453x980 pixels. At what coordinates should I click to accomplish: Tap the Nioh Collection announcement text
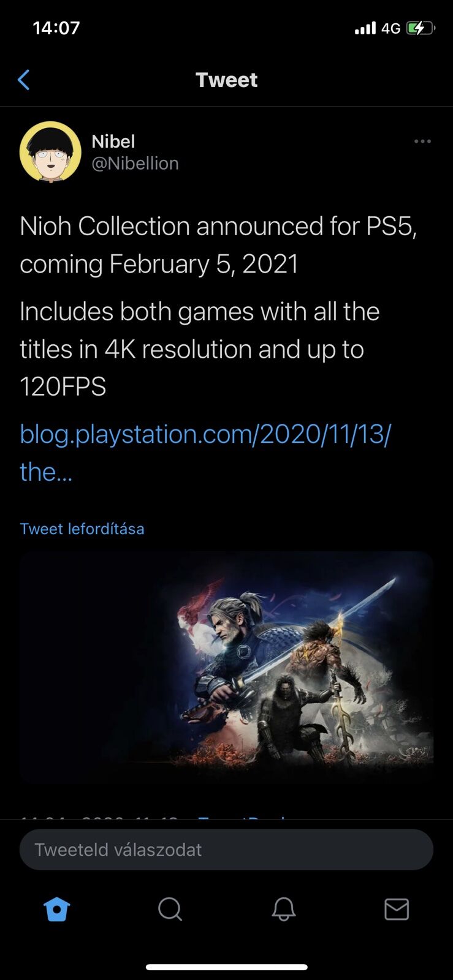tap(218, 245)
